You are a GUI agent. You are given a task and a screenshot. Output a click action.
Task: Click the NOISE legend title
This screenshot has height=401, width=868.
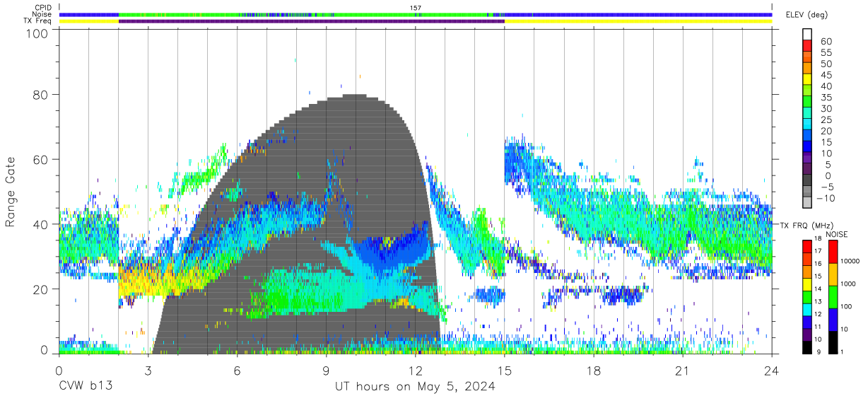(x=836, y=234)
